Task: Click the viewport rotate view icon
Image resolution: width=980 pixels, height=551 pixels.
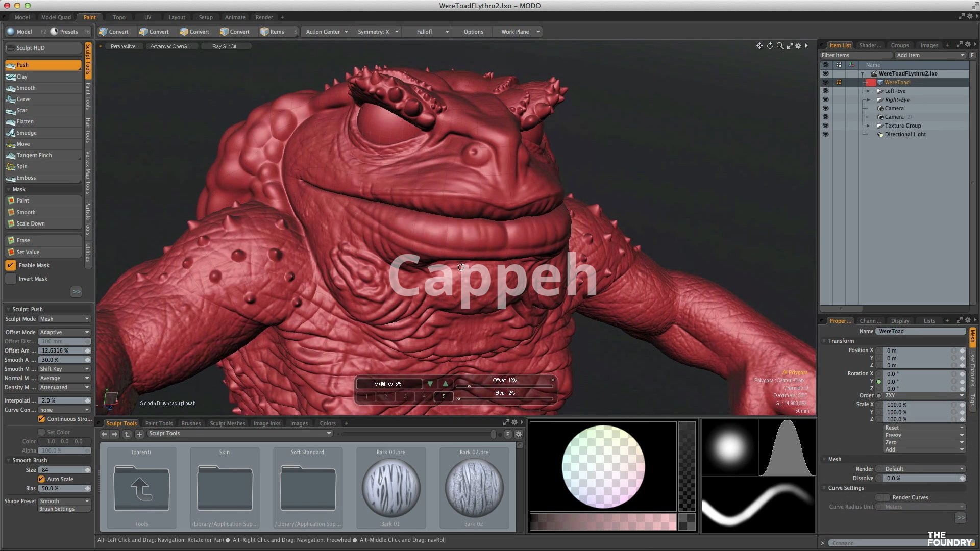Action: pyautogui.click(x=770, y=46)
